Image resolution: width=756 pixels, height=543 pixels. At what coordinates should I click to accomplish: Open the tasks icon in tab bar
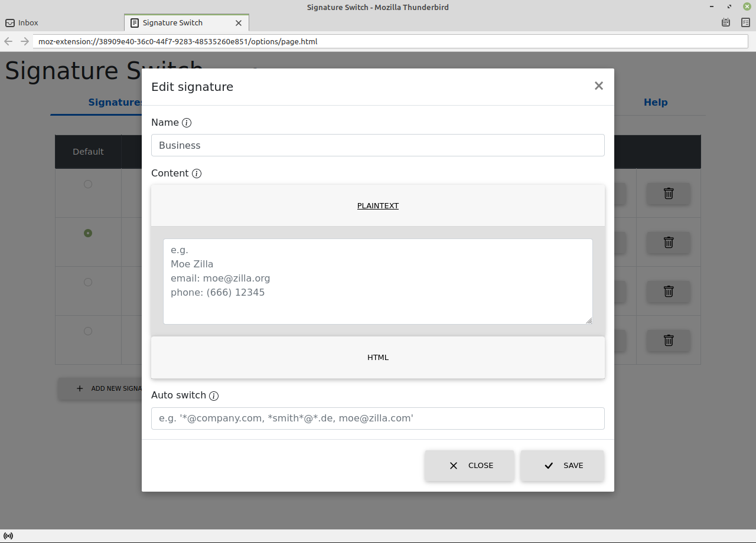(x=746, y=22)
